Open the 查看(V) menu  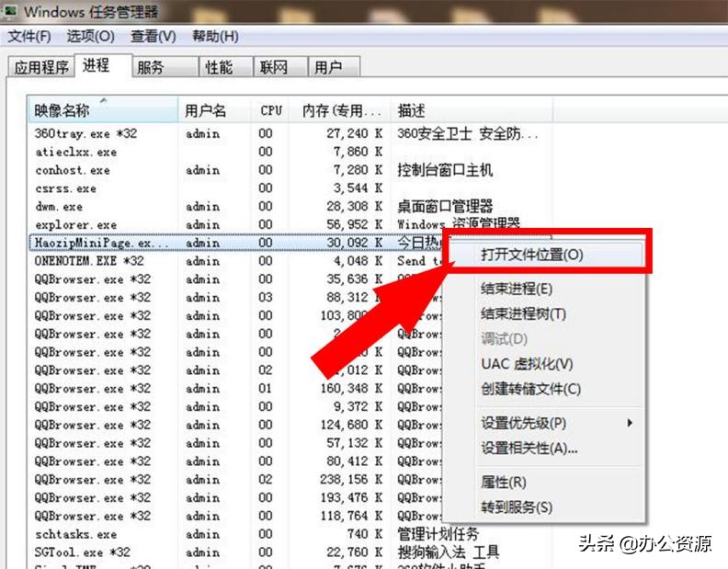coord(154,36)
